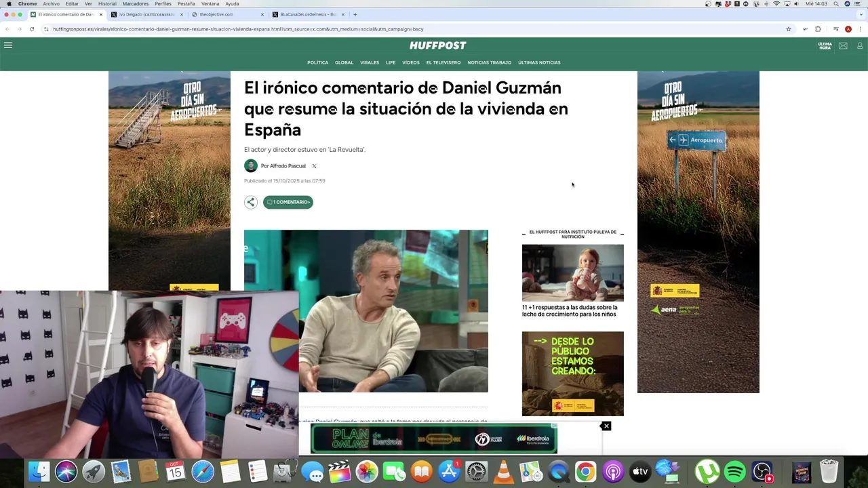The width and height of the screenshot is (868, 488).
Task: Click the browser forward arrow
Action: pos(19,29)
